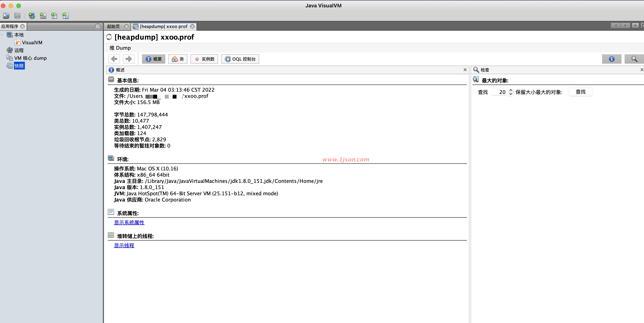Minimize the 应用程序 panel
This screenshot has height=323, width=644.
98,26
